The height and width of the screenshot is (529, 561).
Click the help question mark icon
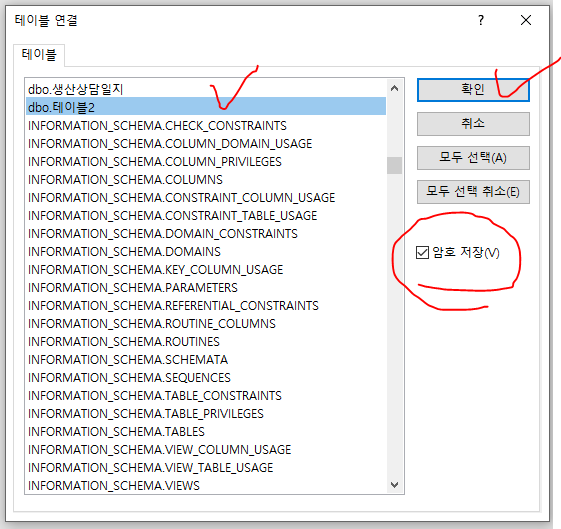click(x=481, y=20)
